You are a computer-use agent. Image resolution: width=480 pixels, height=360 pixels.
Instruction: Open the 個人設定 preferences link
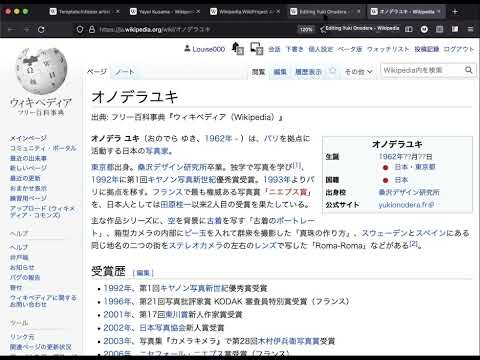320,49
